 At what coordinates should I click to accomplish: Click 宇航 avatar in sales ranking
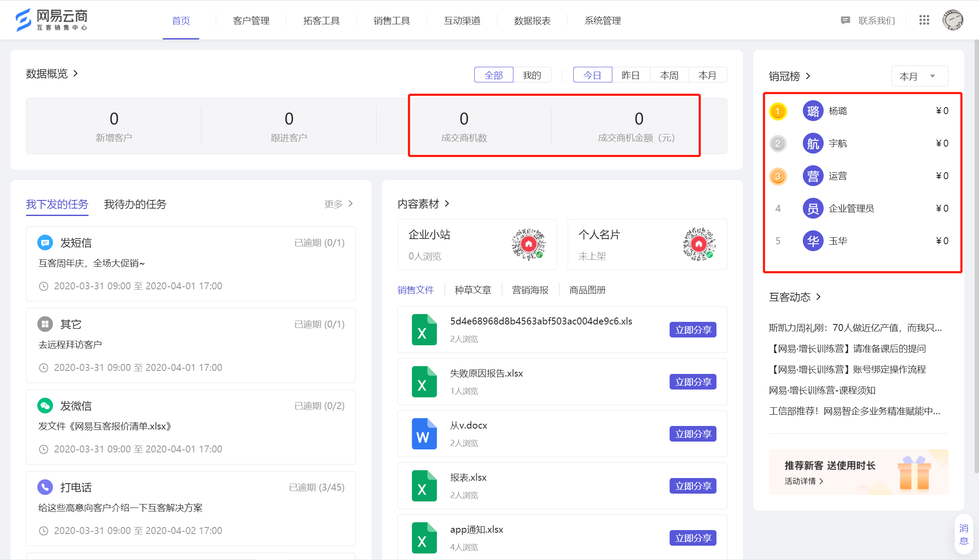click(813, 144)
